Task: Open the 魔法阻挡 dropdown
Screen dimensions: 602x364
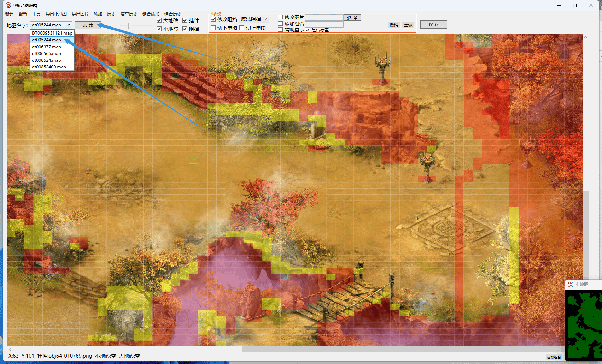Action: pos(254,19)
